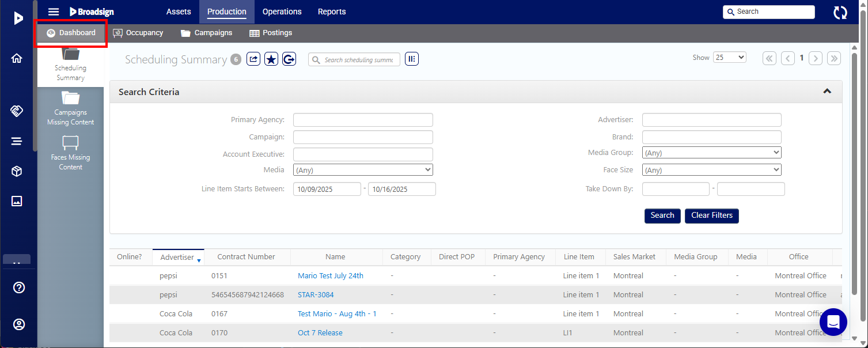Viewport: 868px width, 348px height.
Task: Open the column chooser icon
Action: click(x=412, y=59)
